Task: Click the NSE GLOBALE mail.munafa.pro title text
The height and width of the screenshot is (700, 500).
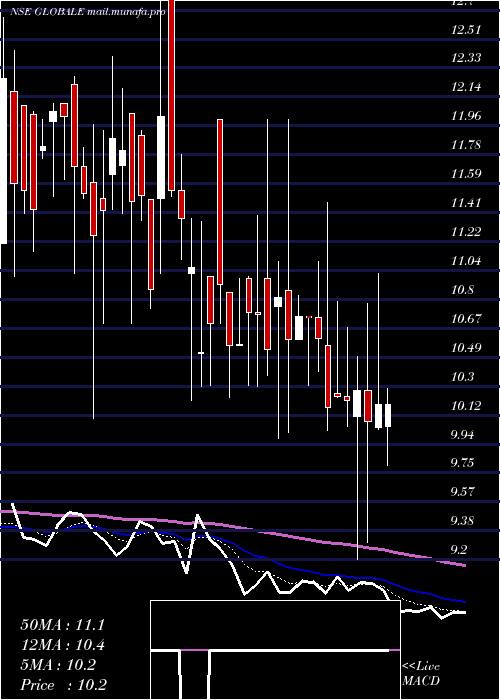Action: click(88, 12)
